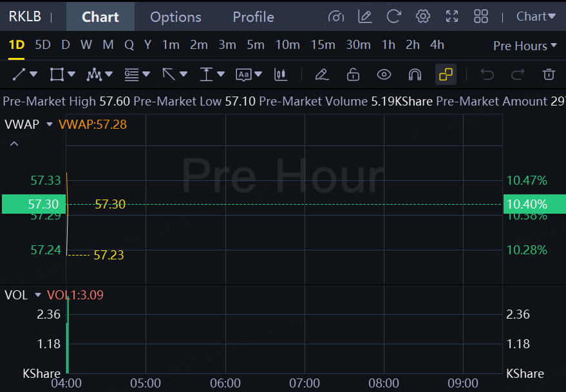Screen dimensions: 566x392
Task: Select the 5D chart period
Action: click(x=42, y=45)
